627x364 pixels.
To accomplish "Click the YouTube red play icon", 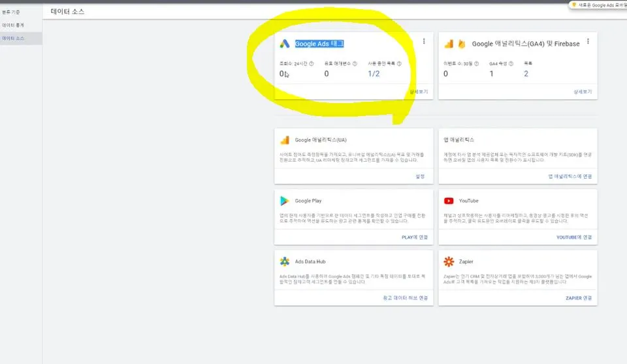I will [449, 200].
